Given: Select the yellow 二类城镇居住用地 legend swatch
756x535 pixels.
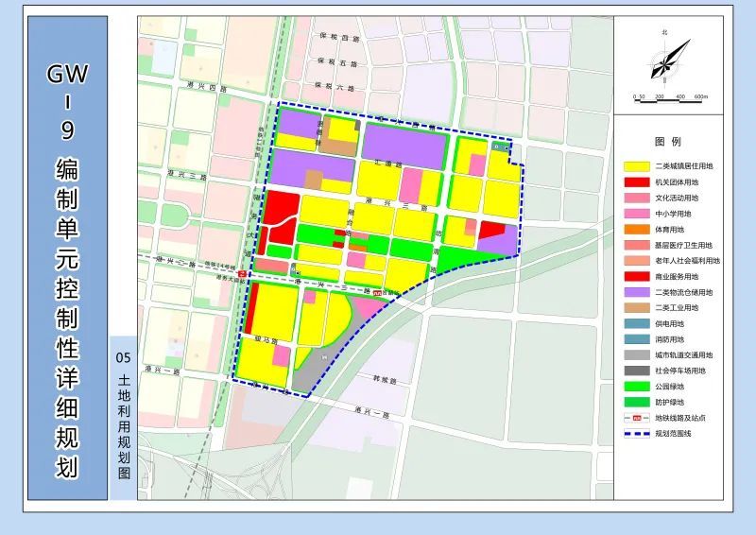Looking at the screenshot, I should (x=636, y=166).
